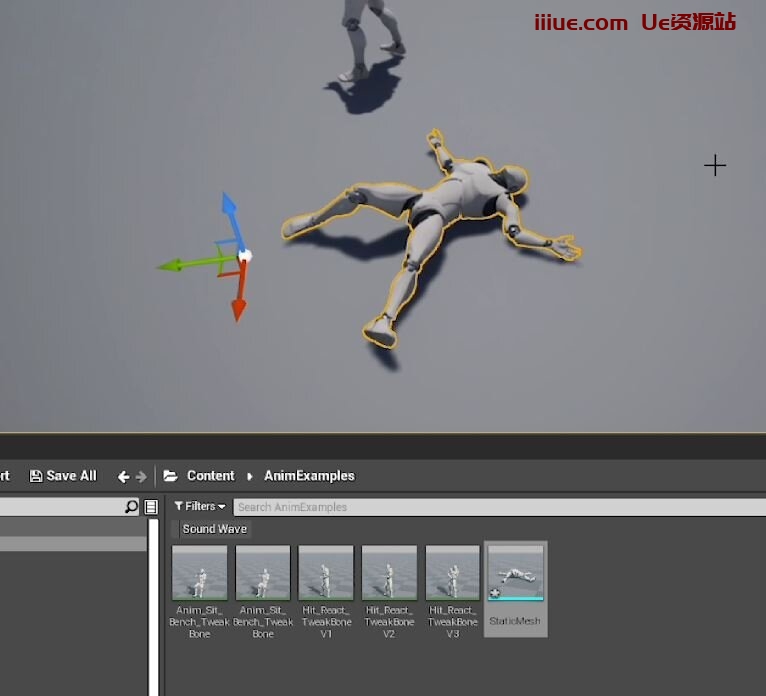The width and height of the screenshot is (766, 696).
Task: Click the Save All button
Action: coord(63,476)
